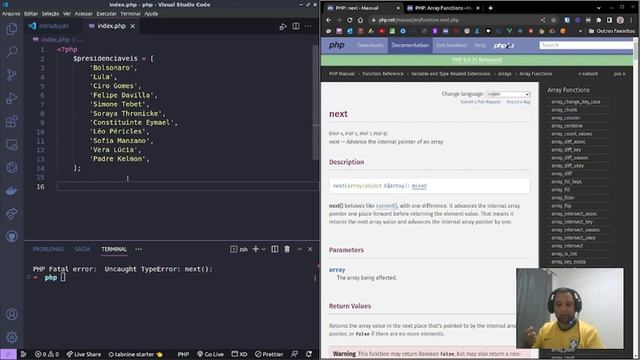Change PHP language mode in status bar

183,354
